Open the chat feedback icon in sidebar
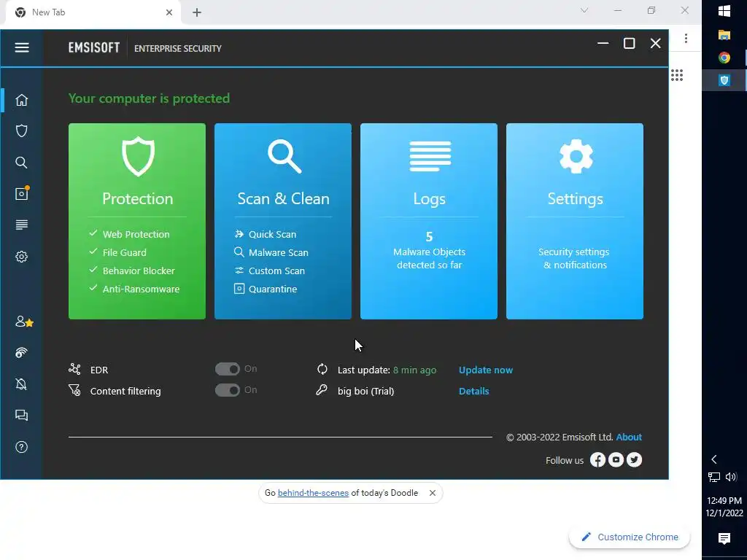The height and width of the screenshot is (560, 747). pos(21,415)
